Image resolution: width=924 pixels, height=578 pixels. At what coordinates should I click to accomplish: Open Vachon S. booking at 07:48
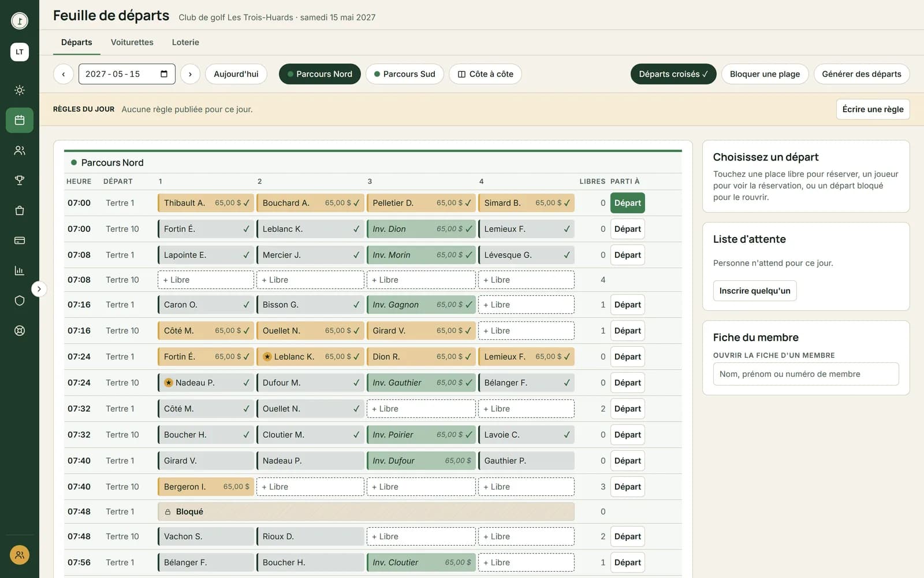click(206, 536)
